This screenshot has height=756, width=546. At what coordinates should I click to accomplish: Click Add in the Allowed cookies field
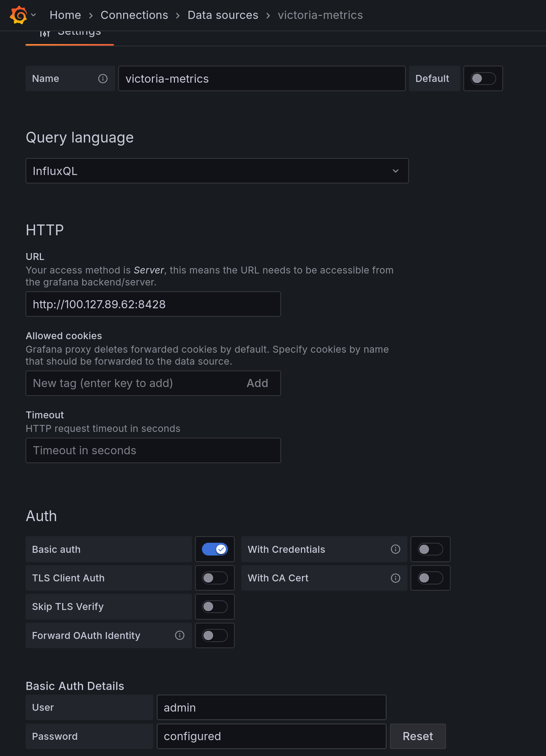(x=257, y=383)
